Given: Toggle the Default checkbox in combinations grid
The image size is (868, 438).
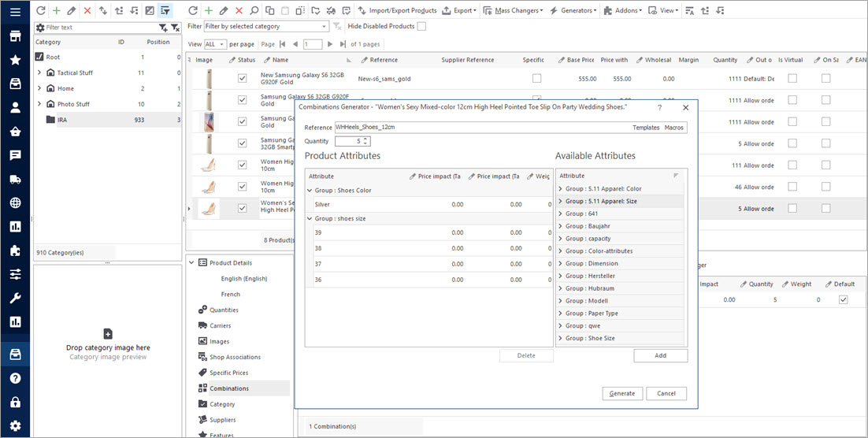Looking at the screenshot, I should tap(844, 300).
